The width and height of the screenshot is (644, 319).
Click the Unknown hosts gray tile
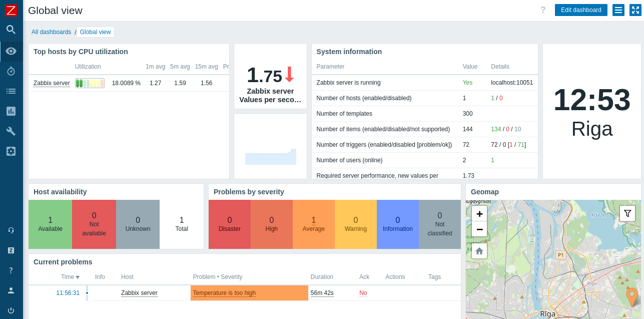[x=138, y=224]
